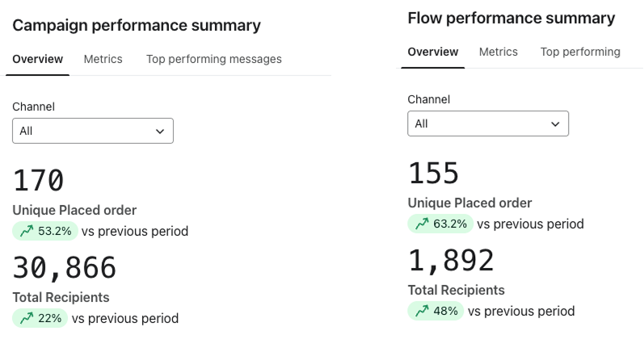Click the trend arrow icon beside 48%
644x356 pixels.
pyautogui.click(x=421, y=311)
